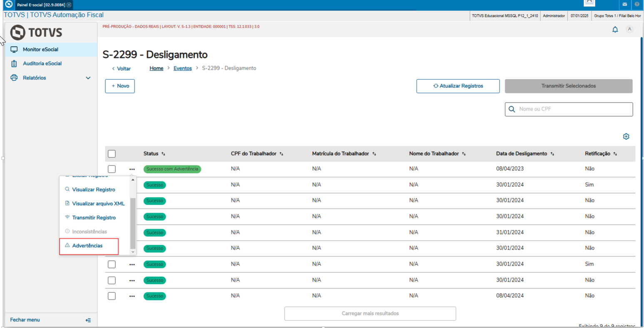Click the red PRÉ-PRODUÇÃO environment info line
This screenshot has width=644, height=328.
(181, 27)
